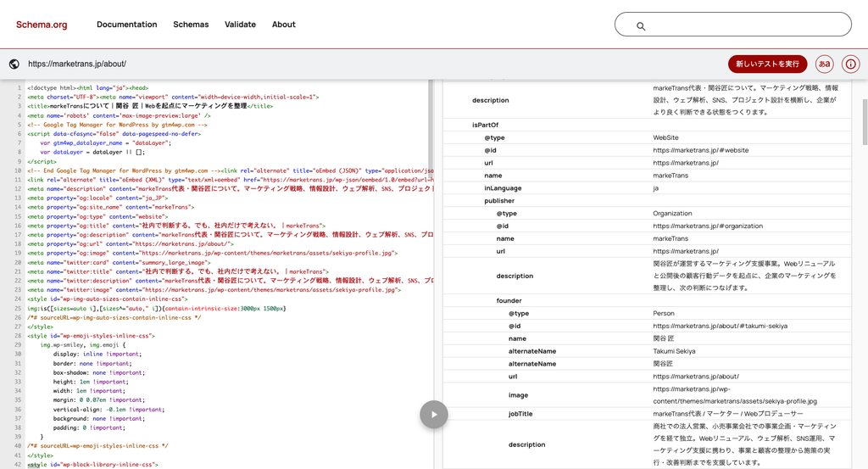Click the inLanguage property label
Viewport: 868px width, 469px height.
point(503,187)
